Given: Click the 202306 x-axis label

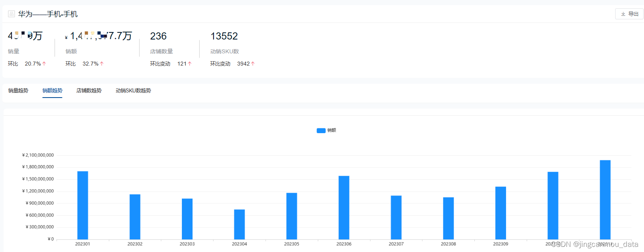Looking at the screenshot, I should pyautogui.click(x=344, y=244).
